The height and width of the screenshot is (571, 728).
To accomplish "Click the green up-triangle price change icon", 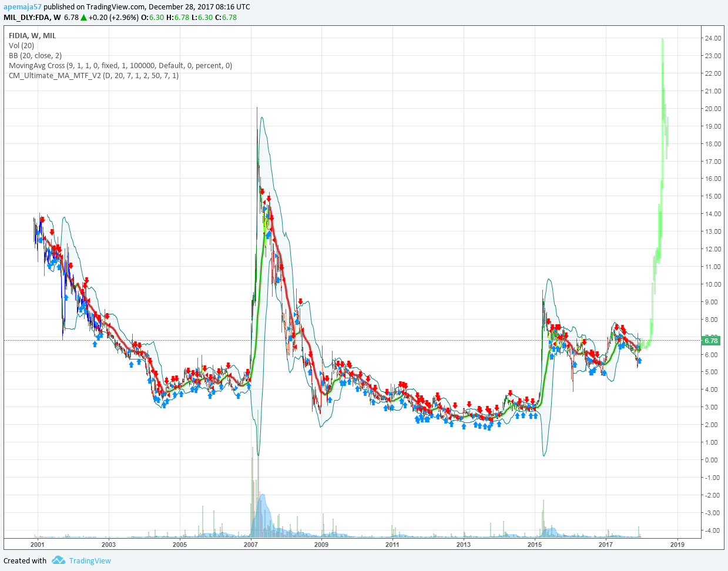I will [83, 18].
